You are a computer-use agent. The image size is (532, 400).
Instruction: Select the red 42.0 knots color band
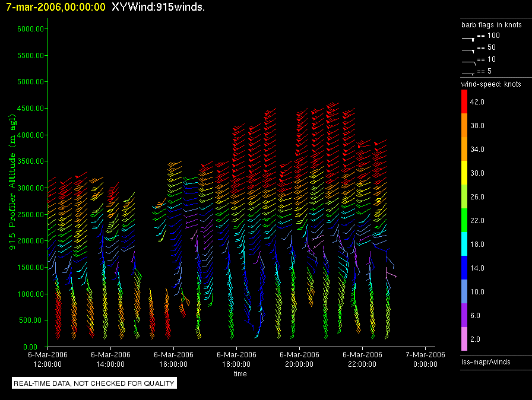click(464, 102)
